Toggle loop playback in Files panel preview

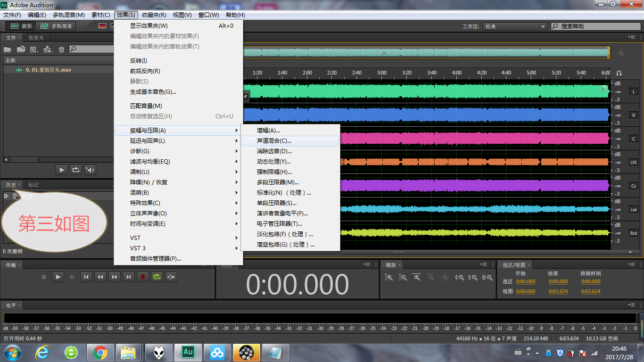(76, 170)
